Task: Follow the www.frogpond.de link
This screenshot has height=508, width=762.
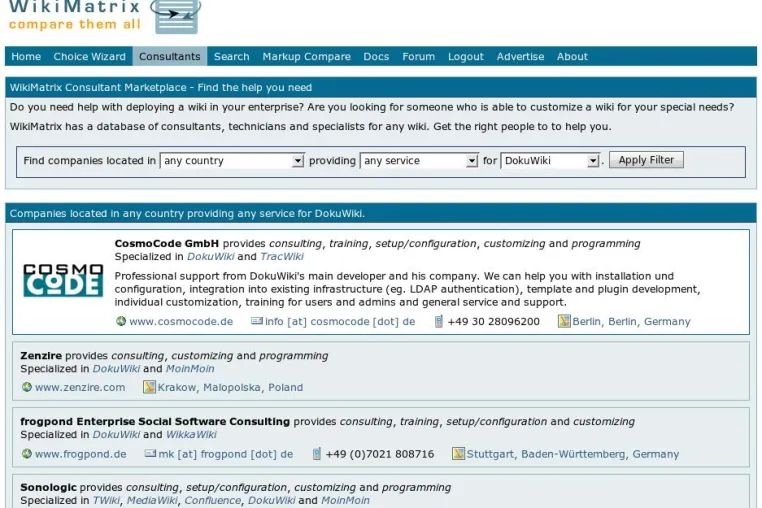Action: pos(81,454)
